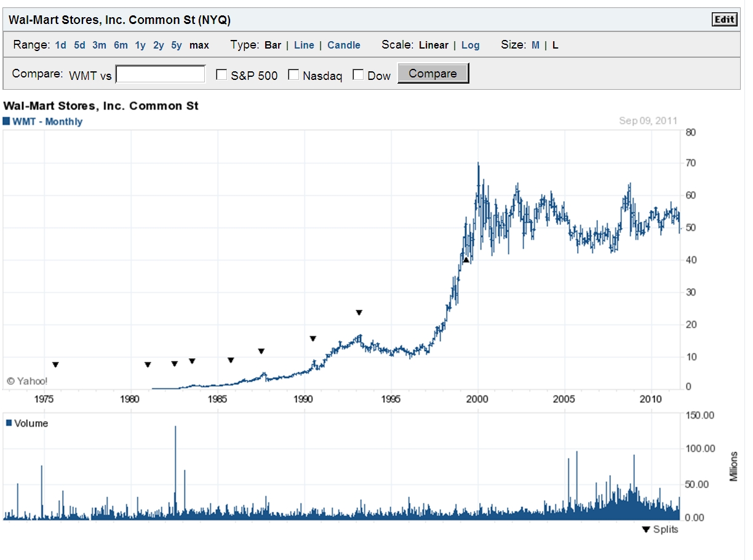Click the Volume legend label
Screen dimensions: 753x560
tap(31, 424)
